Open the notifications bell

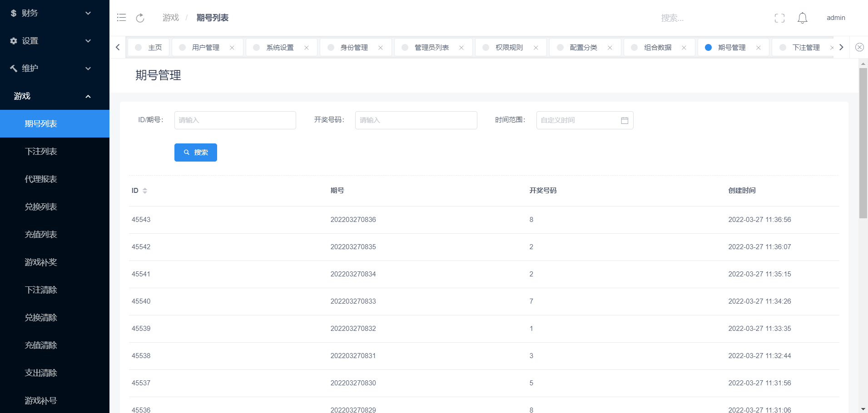pos(802,18)
